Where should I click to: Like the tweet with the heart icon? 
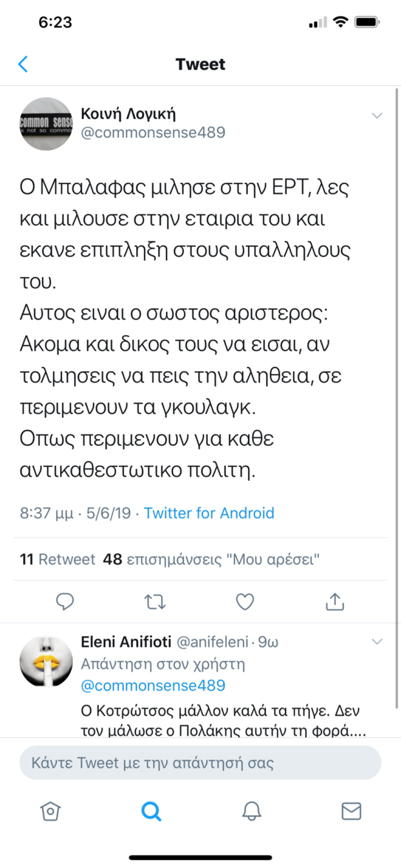[x=245, y=601]
